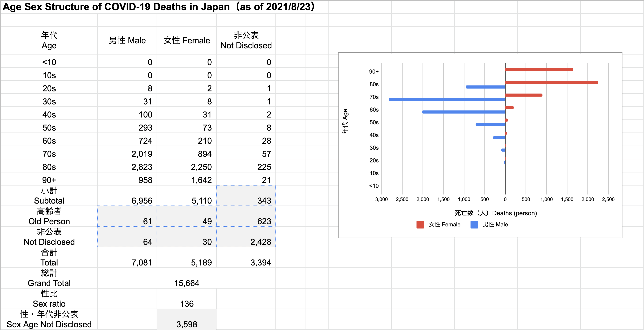This screenshot has width=644, height=330.
Task: Click the '男性 Male' legend label
Action: [x=495, y=224]
